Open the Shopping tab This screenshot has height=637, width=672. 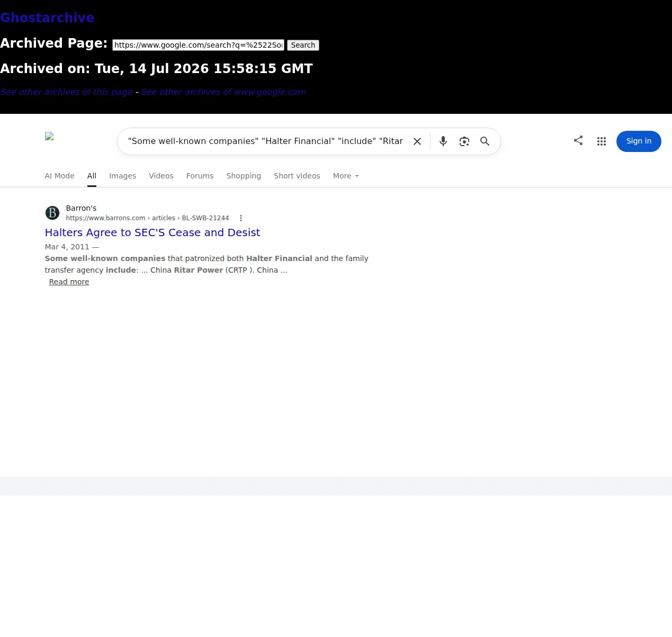coord(244,176)
